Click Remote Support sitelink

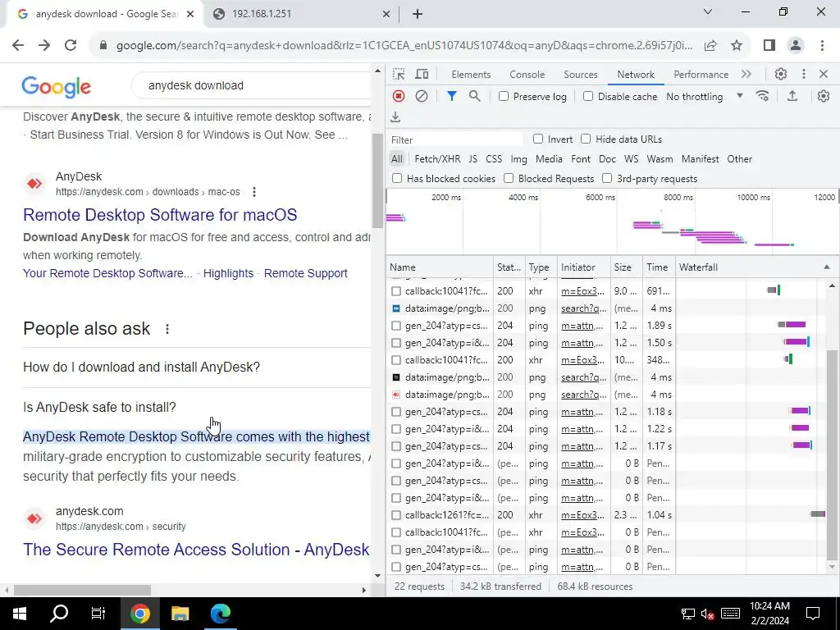[305, 273]
